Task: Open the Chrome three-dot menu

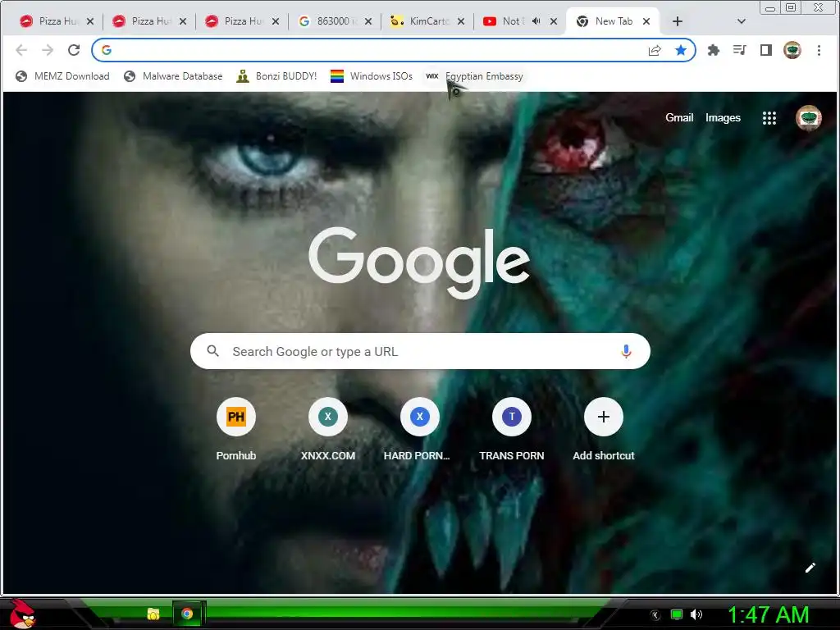Action: tap(819, 50)
